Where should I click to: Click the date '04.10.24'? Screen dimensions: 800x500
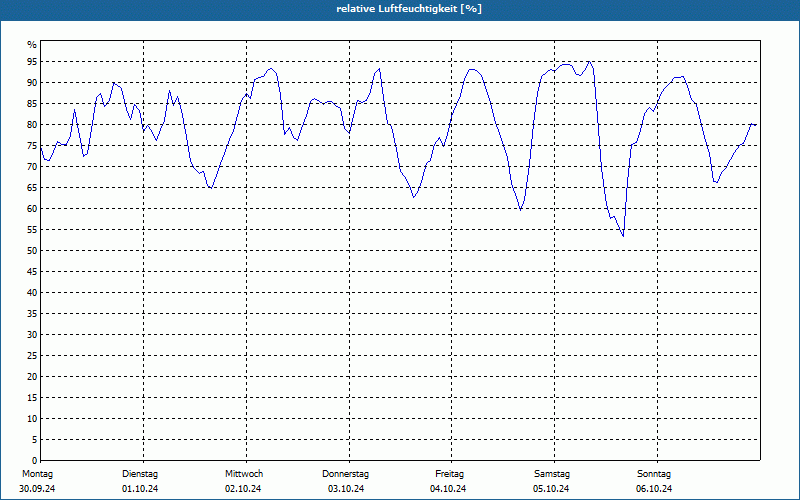pos(448,489)
